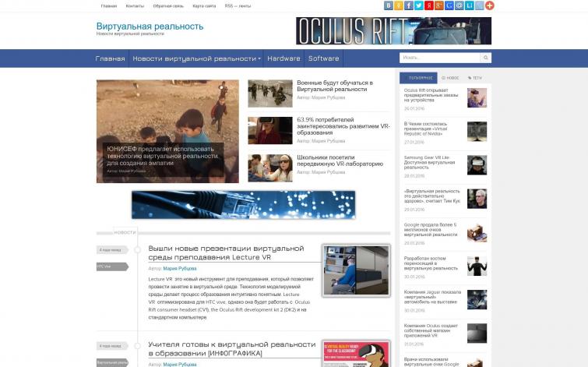
Task: Open the Главная top menu link
Action: click(109, 6)
